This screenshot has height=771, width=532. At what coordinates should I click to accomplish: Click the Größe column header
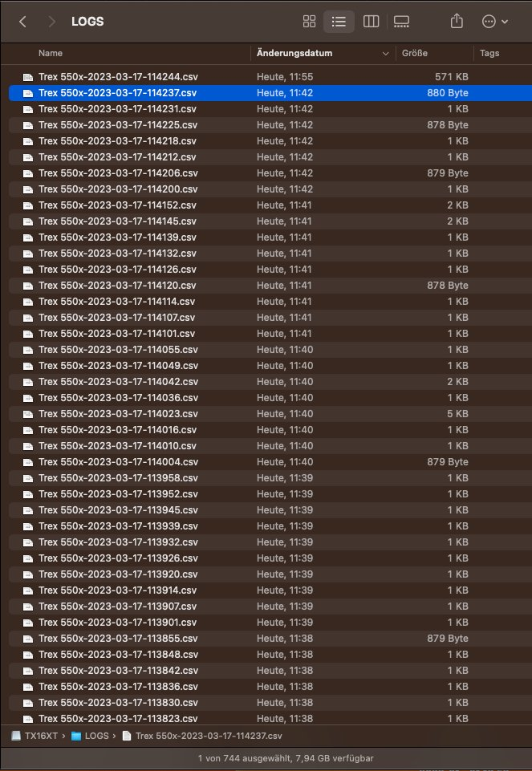pos(416,53)
